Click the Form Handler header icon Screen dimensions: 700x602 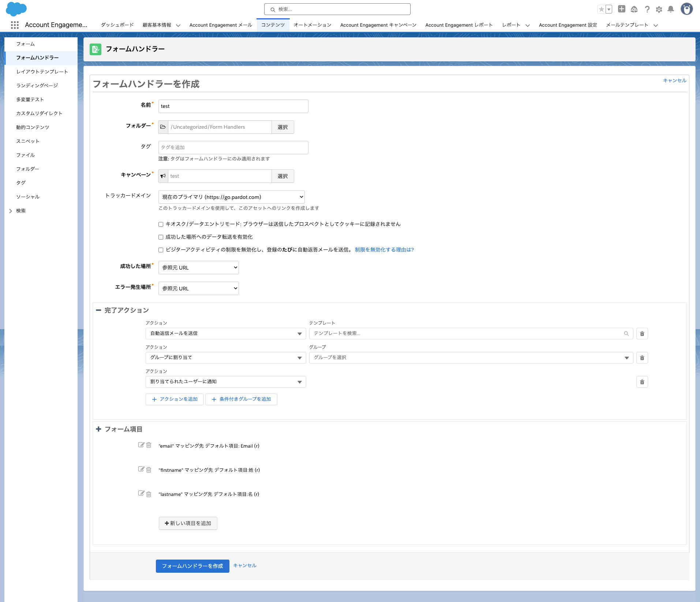[x=96, y=49]
